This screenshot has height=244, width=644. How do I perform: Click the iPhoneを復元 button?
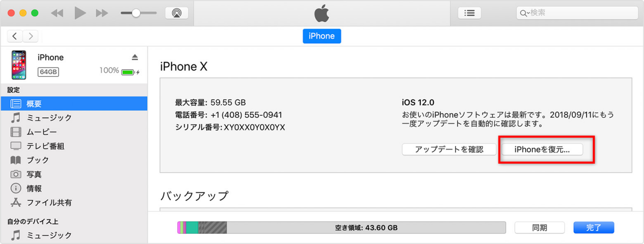tap(542, 149)
